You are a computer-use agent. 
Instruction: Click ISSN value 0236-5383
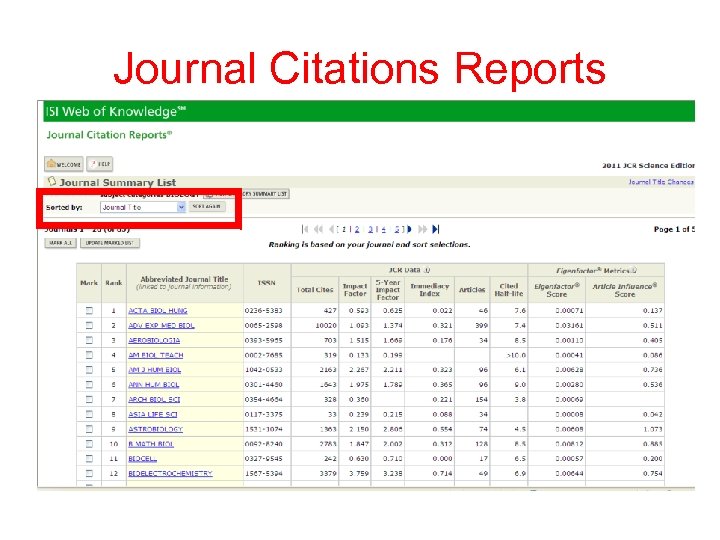pyautogui.click(x=264, y=310)
